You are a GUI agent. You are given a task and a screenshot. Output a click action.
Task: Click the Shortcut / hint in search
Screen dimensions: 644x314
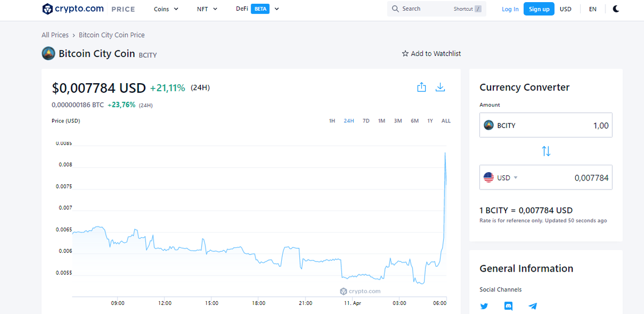click(x=467, y=9)
